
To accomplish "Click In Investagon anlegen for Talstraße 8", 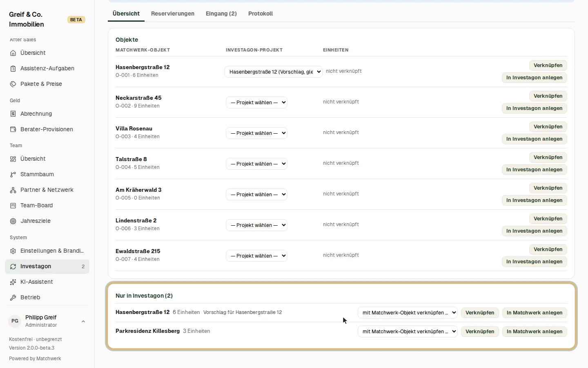I will tap(534, 170).
